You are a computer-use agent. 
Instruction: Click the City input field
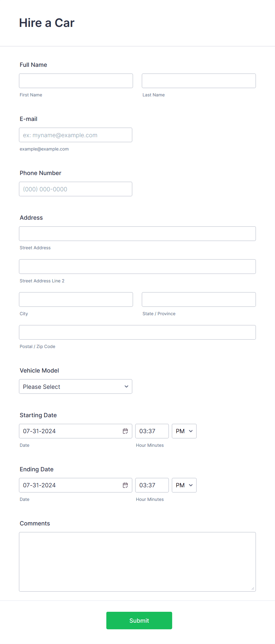pyautogui.click(x=76, y=299)
